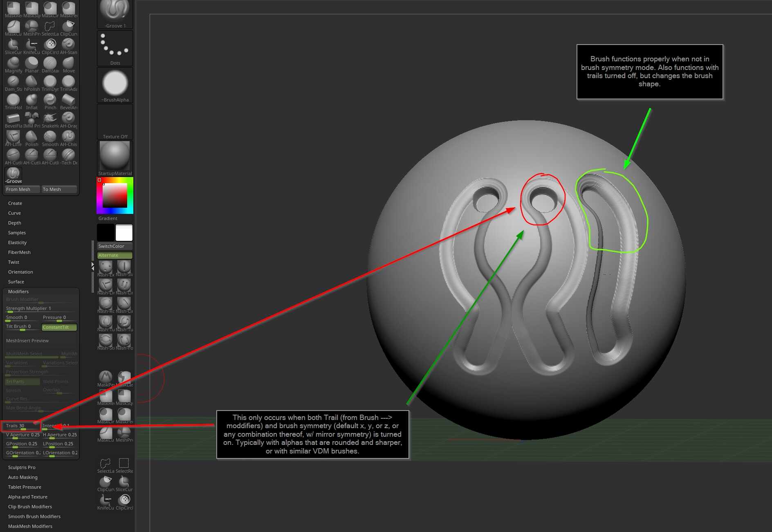Click the SwitchColor button
Viewport: 772px width, 532px height.
pyautogui.click(x=115, y=246)
